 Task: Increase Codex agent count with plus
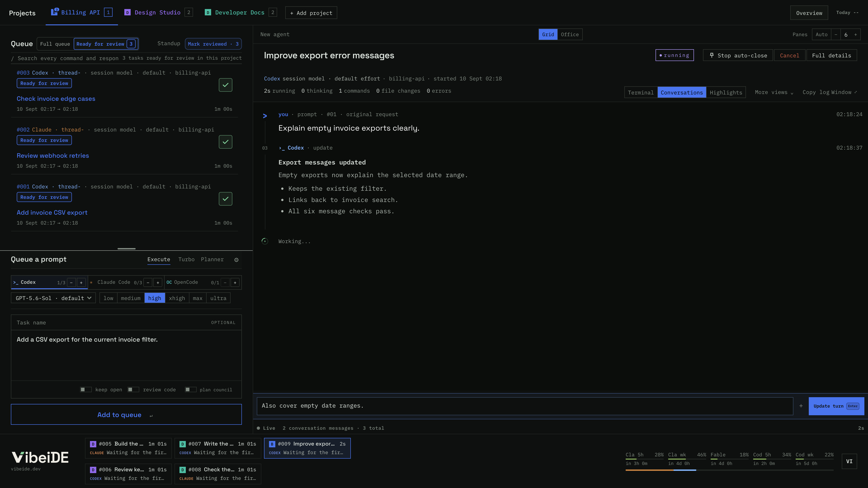[x=81, y=283]
